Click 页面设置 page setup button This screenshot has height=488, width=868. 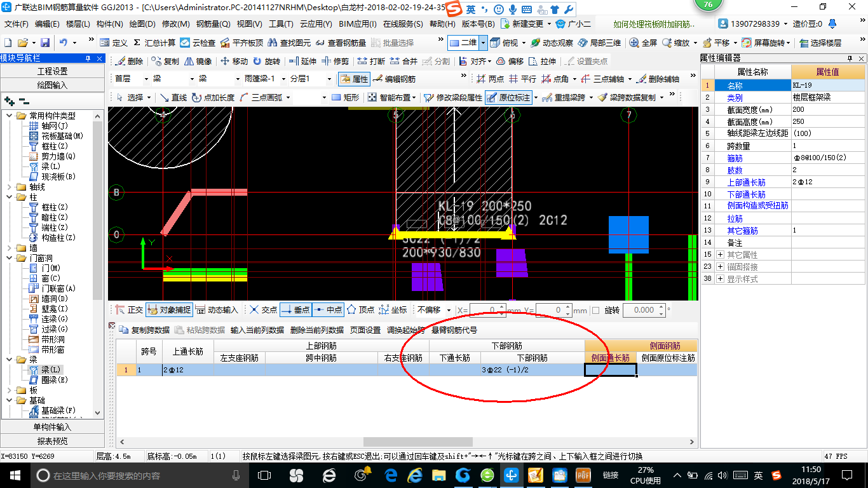365,330
